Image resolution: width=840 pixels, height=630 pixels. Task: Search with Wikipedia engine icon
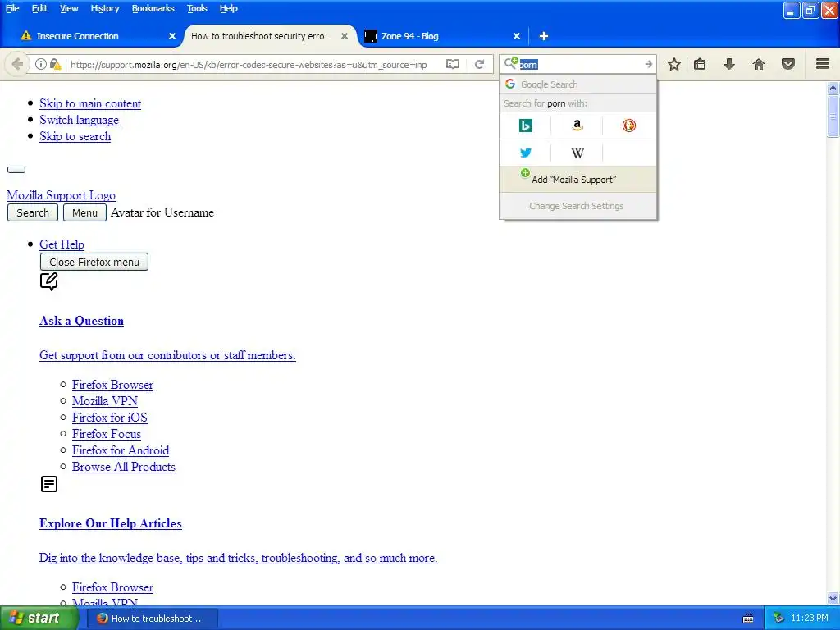point(577,153)
